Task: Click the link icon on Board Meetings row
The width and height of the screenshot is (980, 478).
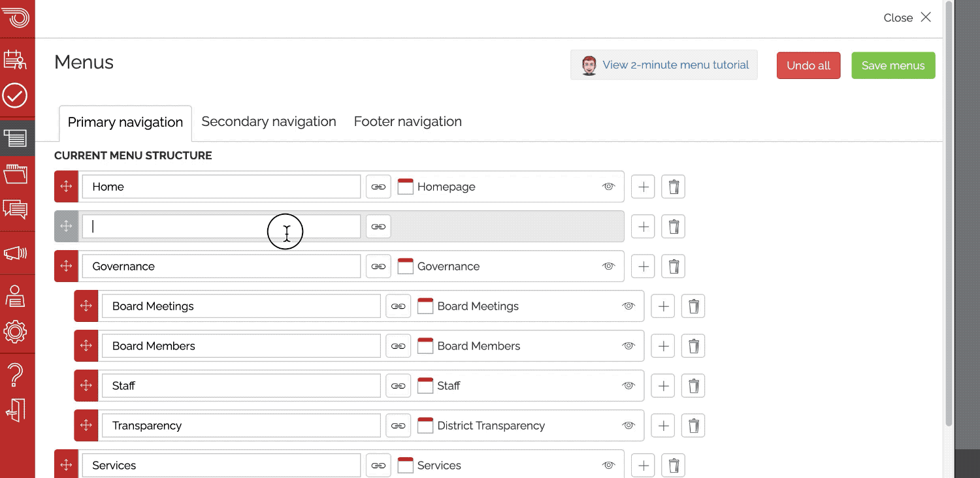Action: [399, 306]
